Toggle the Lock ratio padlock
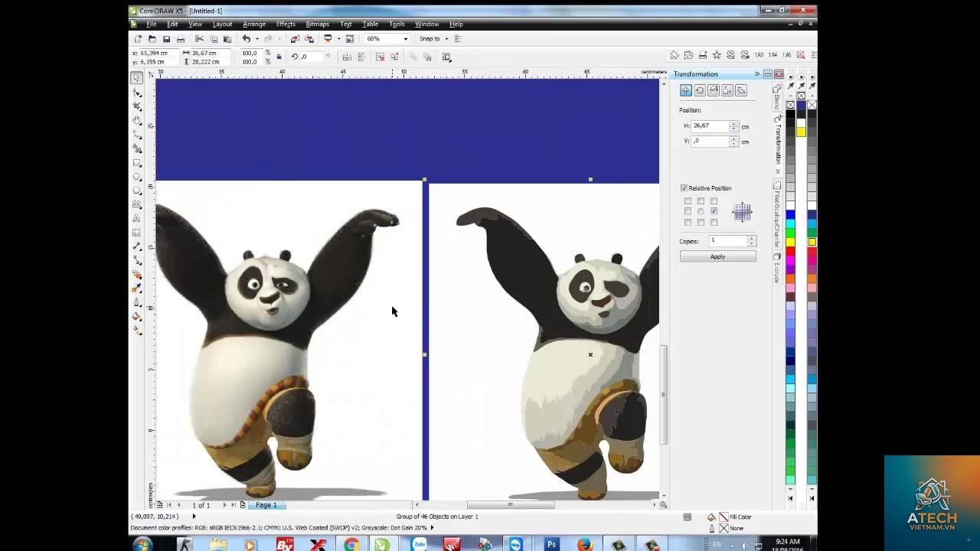The width and height of the screenshot is (980, 551). pyautogui.click(x=279, y=57)
